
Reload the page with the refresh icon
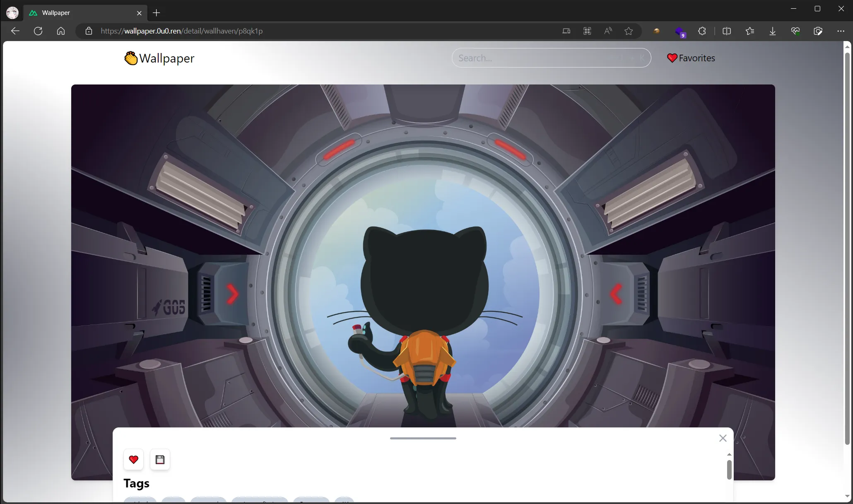[38, 31]
